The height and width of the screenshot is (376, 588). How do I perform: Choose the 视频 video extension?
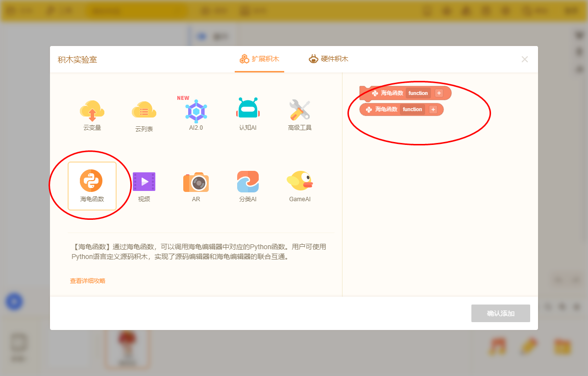(x=144, y=186)
